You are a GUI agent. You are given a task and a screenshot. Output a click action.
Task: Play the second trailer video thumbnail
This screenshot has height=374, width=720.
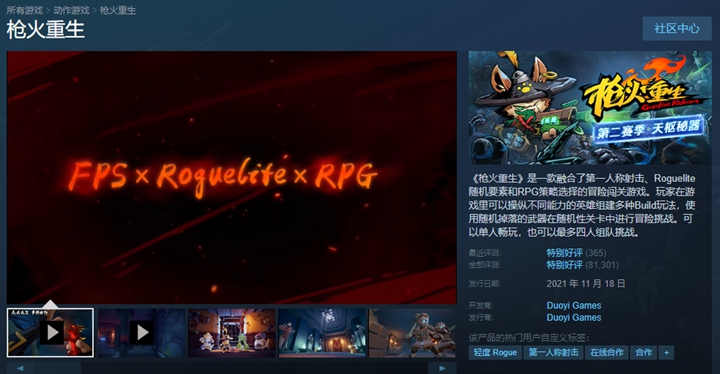[142, 333]
